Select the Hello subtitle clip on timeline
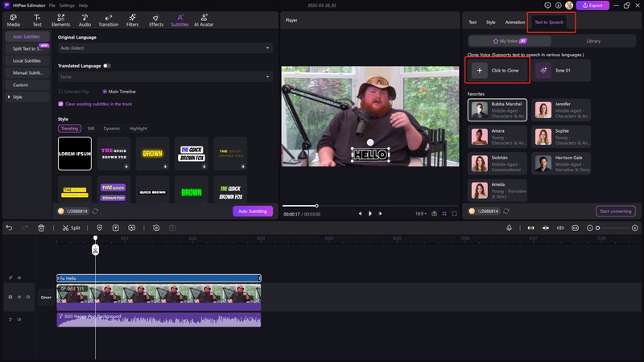This screenshot has height=362, width=644. [x=159, y=278]
